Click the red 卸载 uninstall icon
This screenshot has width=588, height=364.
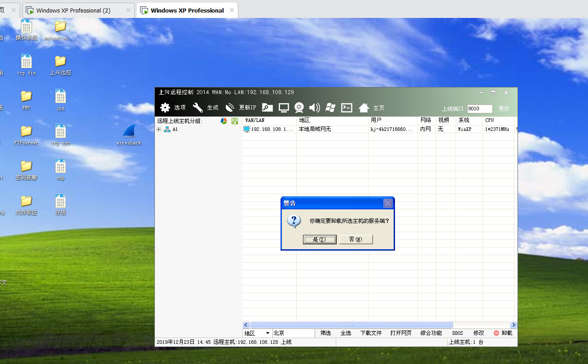pos(496,333)
